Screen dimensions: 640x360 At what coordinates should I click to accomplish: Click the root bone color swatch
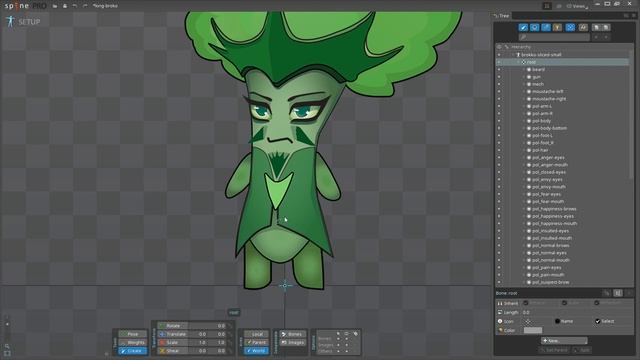(x=533, y=330)
